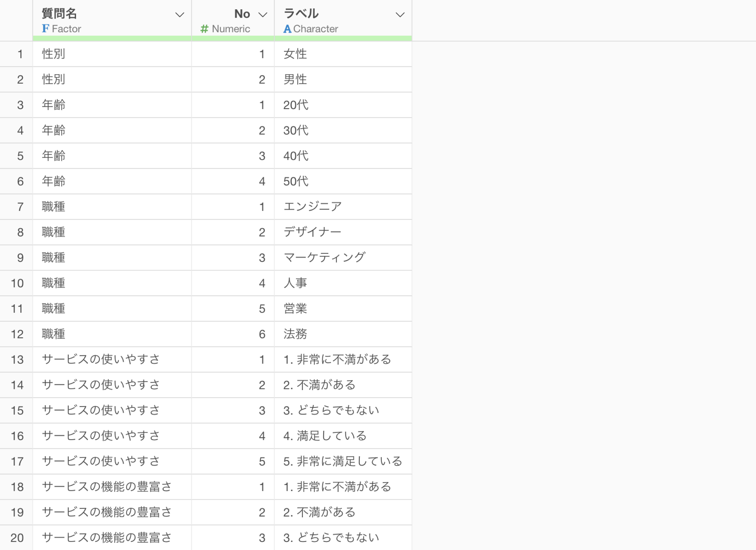Open the 質問名 column dropdown arrow
The image size is (756, 550).
point(180,15)
